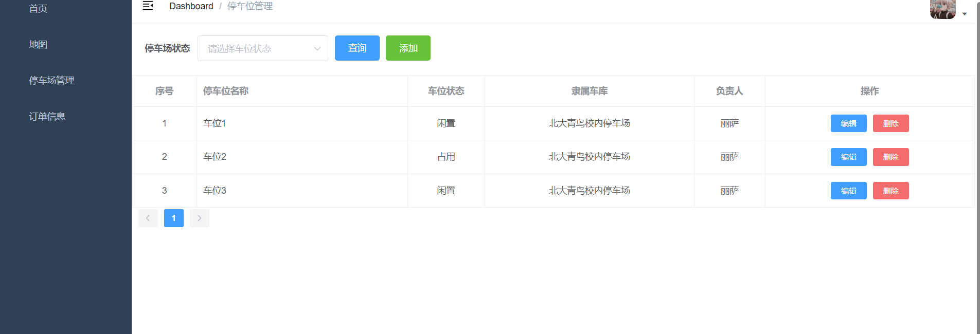The height and width of the screenshot is (334, 980).
Task: Delete the 车位1 row
Action: [x=890, y=123]
